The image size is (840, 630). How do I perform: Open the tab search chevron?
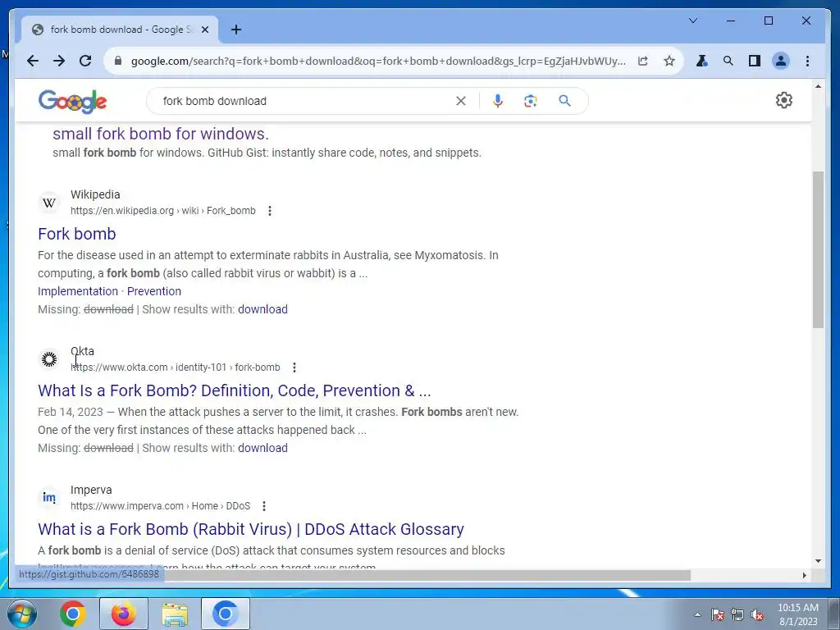[692, 21]
